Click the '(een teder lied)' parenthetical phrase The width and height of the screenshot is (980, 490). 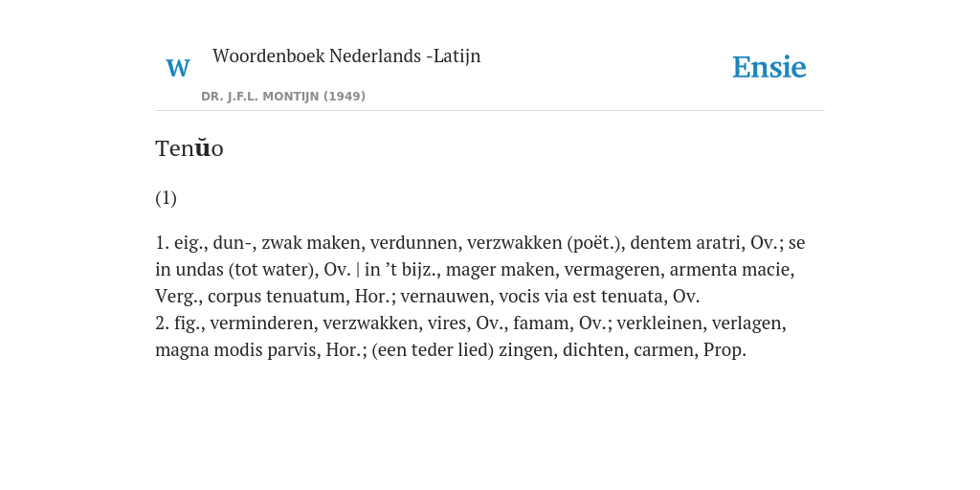coord(433,350)
